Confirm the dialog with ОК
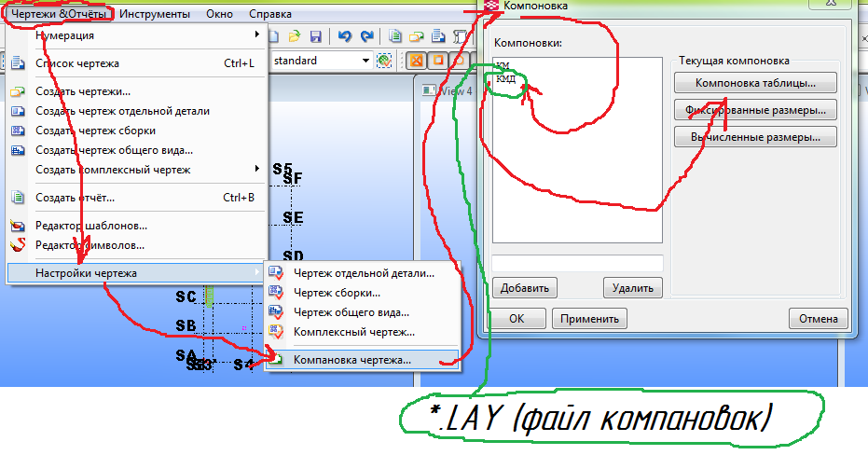This screenshot has width=868, height=455. 517,319
